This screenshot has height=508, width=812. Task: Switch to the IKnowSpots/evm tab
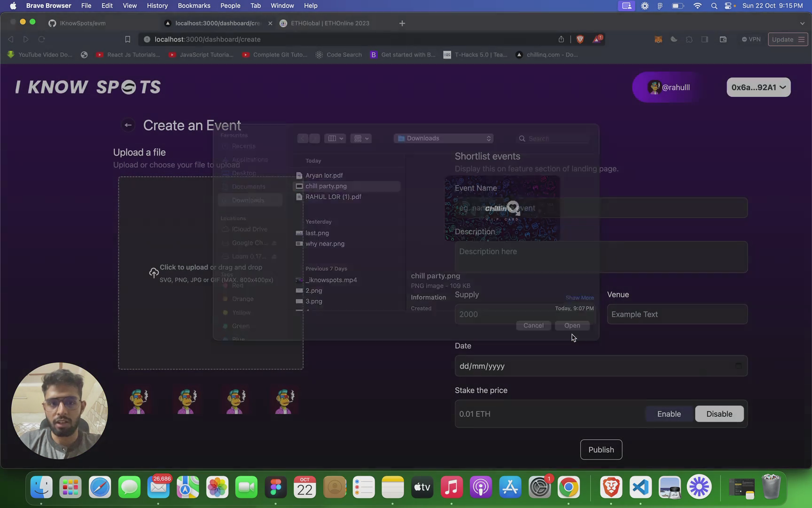pyautogui.click(x=82, y=23)
